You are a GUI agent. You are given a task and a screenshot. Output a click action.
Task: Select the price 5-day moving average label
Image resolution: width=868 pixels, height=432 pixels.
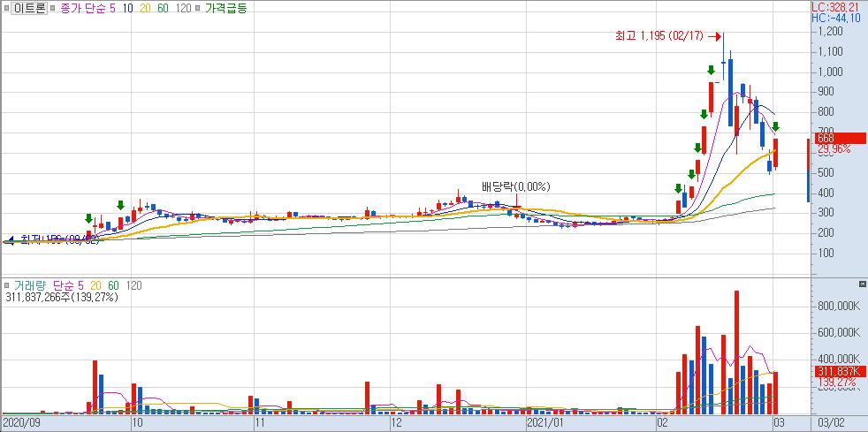coord(114,8)
